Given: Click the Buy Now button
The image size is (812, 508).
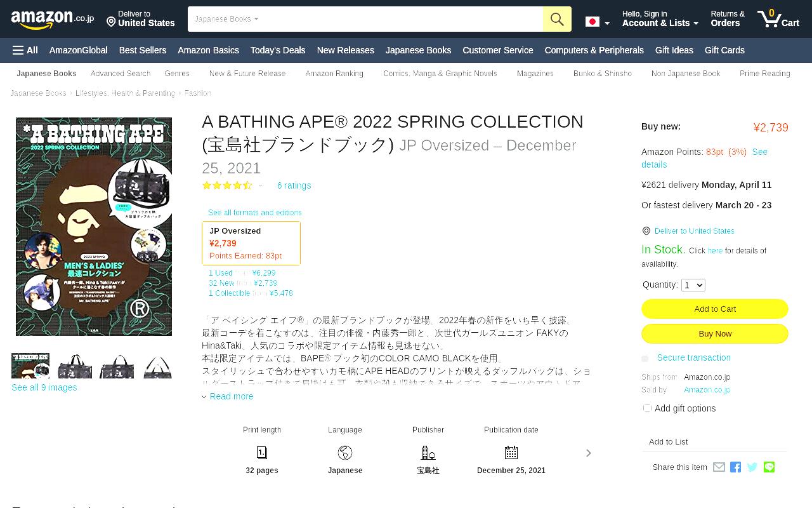Looking at the screenshot, I should coord(715,333).
